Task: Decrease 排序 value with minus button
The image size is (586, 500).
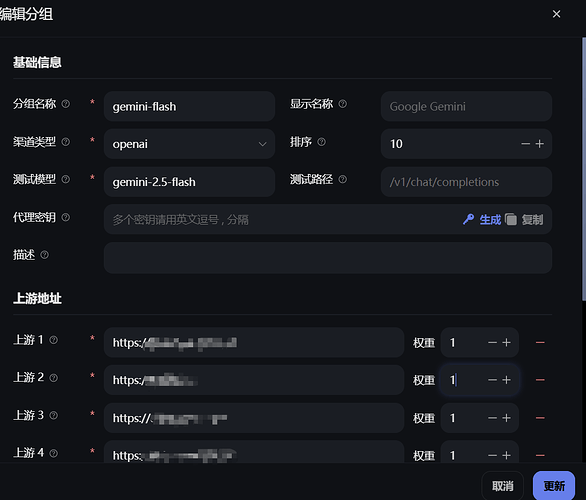Action: pyautogui.click(x=525, y=144)
